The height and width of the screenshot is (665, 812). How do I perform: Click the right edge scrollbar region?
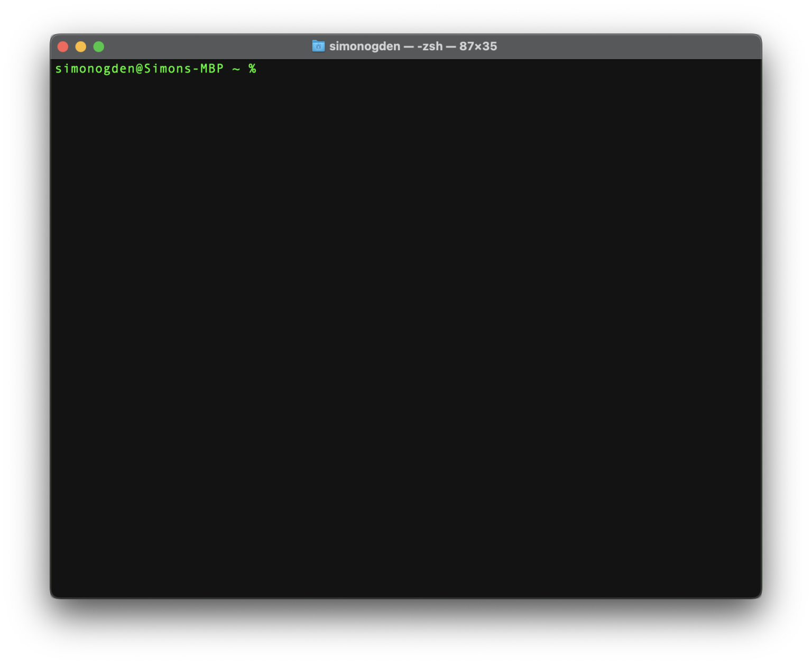(x=755, y=317)
